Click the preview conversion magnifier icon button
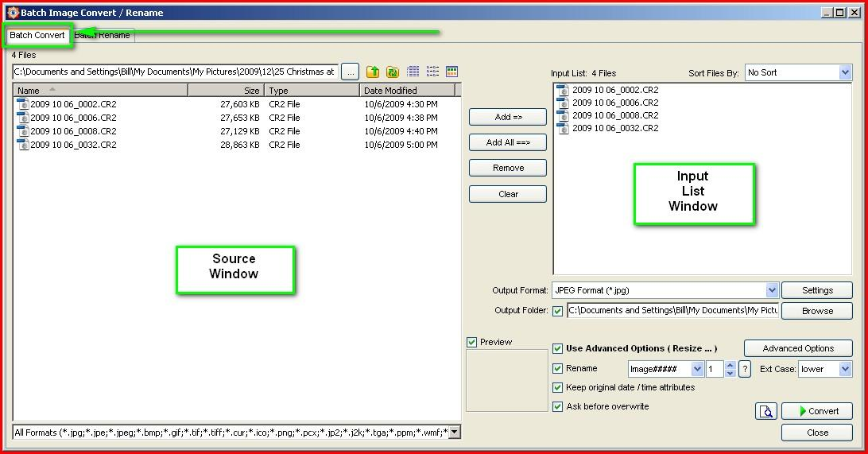868x454 pixels. click(766, 411)
